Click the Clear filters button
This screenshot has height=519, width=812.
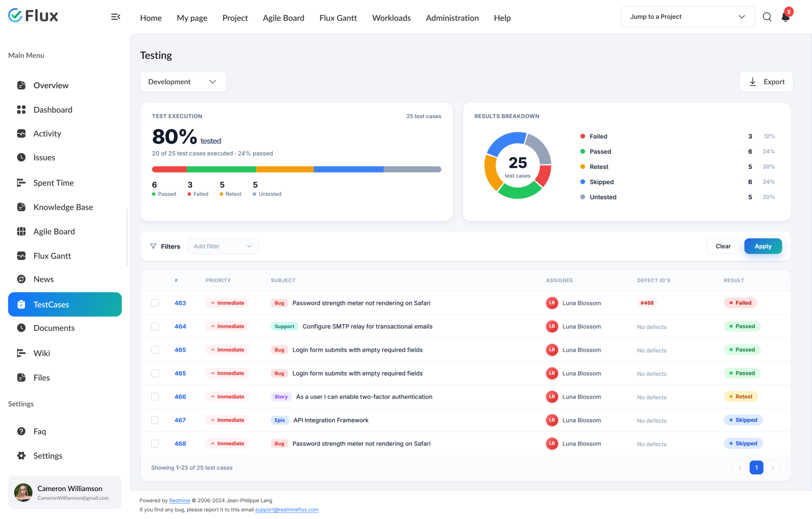(x=723, y=246)
